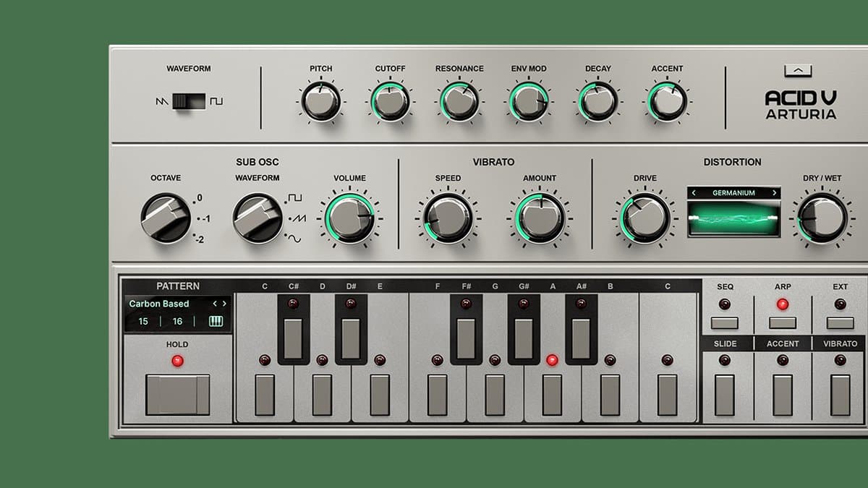
Task: Click the SEQ LED indicator
Action: tap(725, 304)
